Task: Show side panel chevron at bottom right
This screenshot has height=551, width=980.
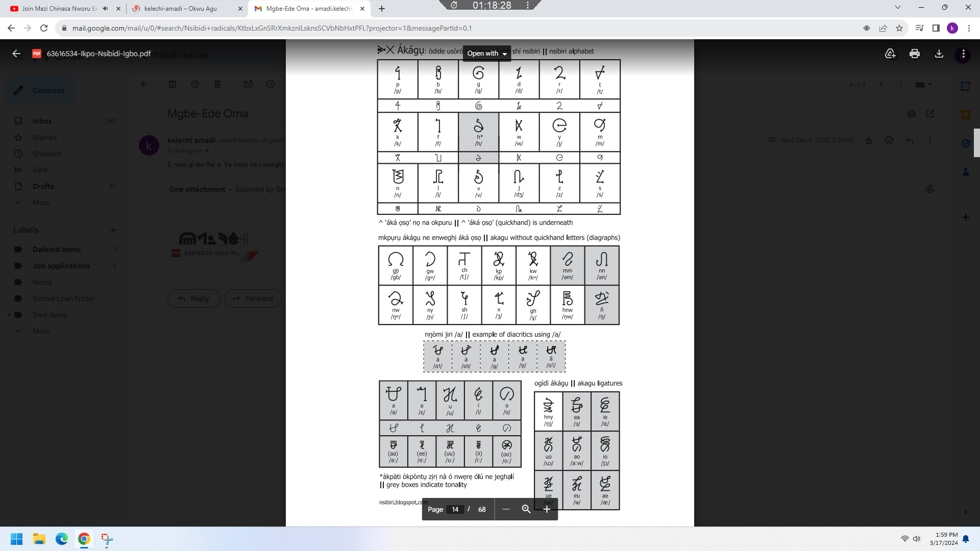Action: click(x=965, y=512)
